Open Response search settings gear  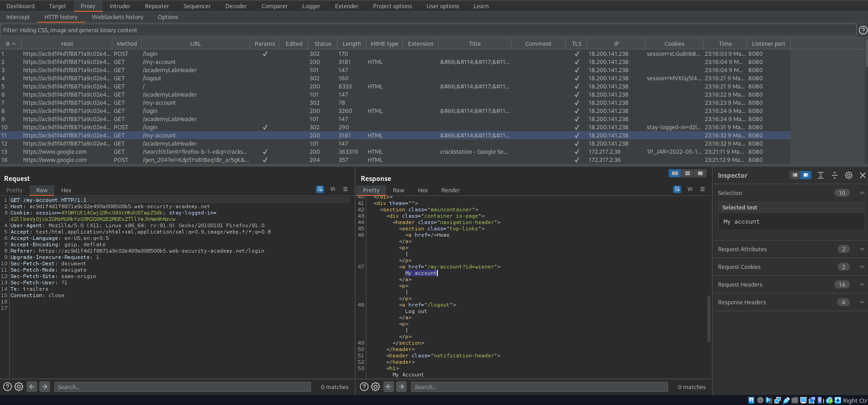375,387
